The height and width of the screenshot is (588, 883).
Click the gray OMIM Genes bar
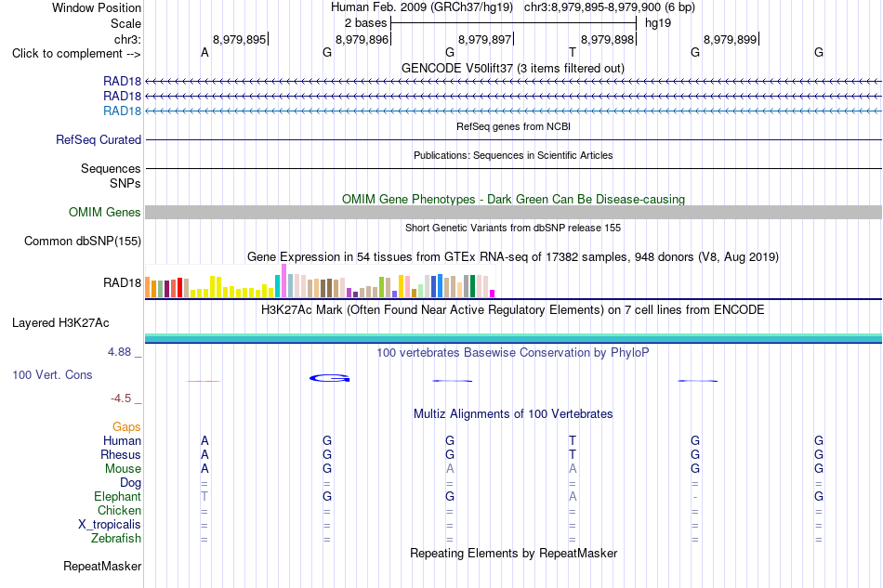tap(513, 212)
